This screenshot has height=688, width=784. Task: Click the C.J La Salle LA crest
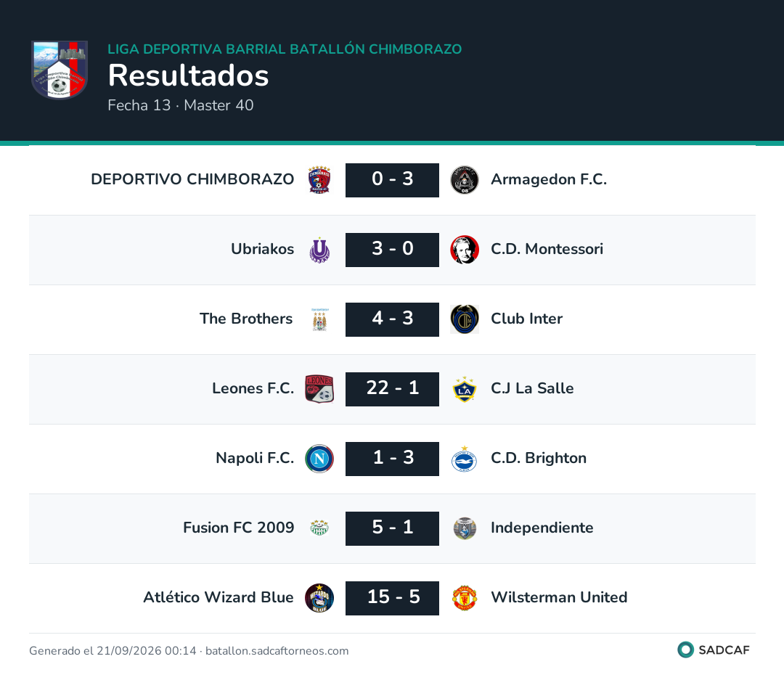point(465,389)
